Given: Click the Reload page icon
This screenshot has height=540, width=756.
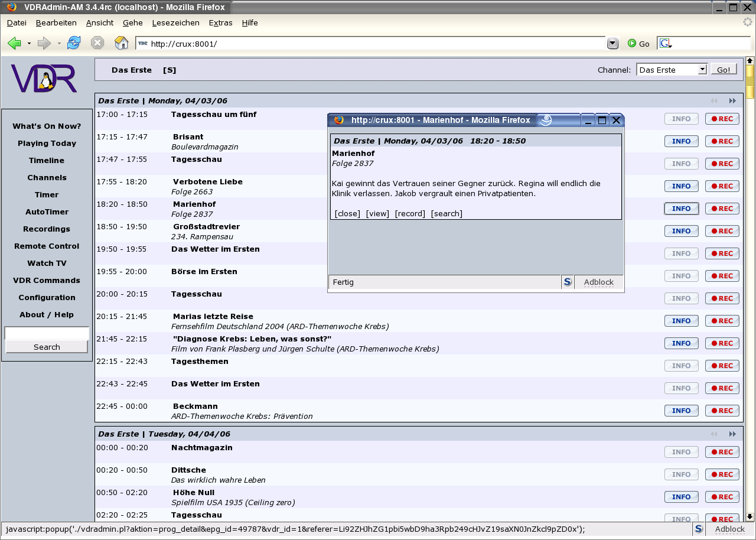Looking at the screenshot, I should tap(74, 43).
